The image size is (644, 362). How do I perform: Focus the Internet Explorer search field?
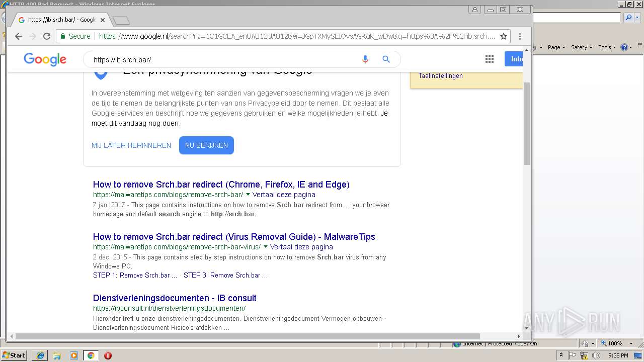(x=577, y=18)
